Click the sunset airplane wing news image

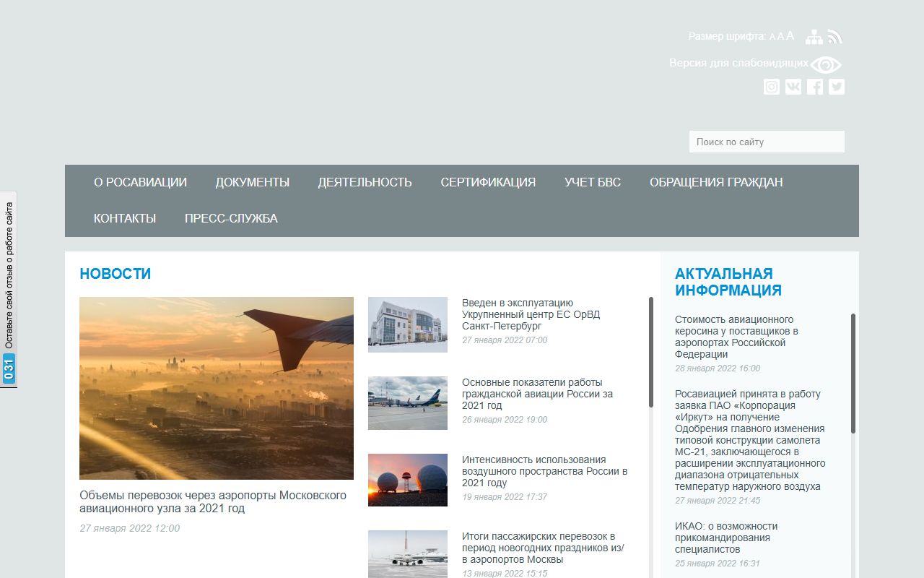[x=217, y=388]
